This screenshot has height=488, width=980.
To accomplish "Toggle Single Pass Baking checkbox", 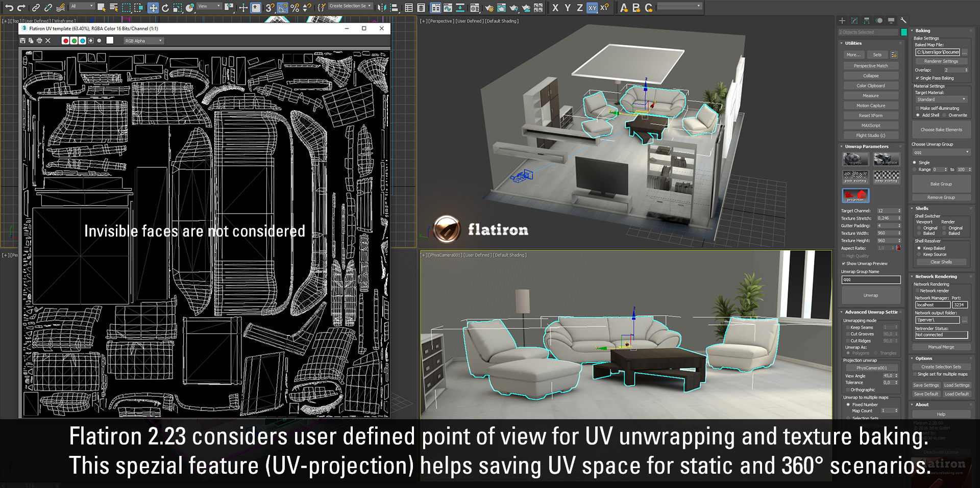I will 917,78.
